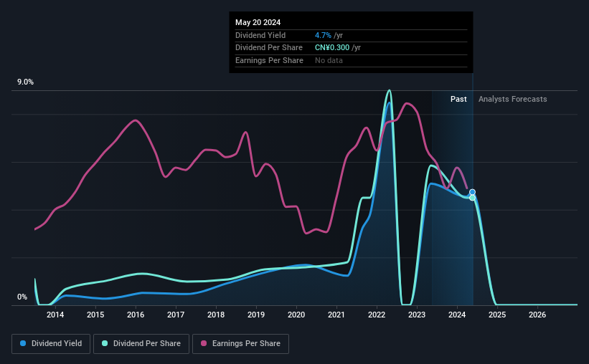Click the 2016 x-axis label
589x364 pixels.
point(136,315)
